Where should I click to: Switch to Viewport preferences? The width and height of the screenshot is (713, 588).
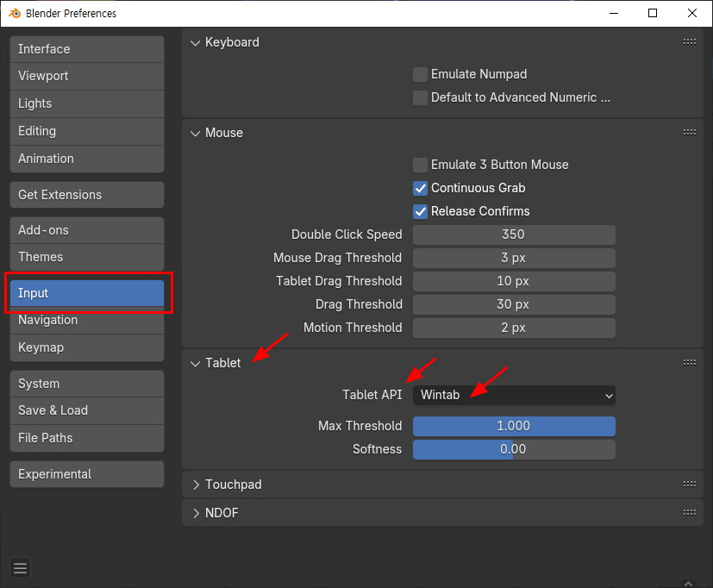87,77
